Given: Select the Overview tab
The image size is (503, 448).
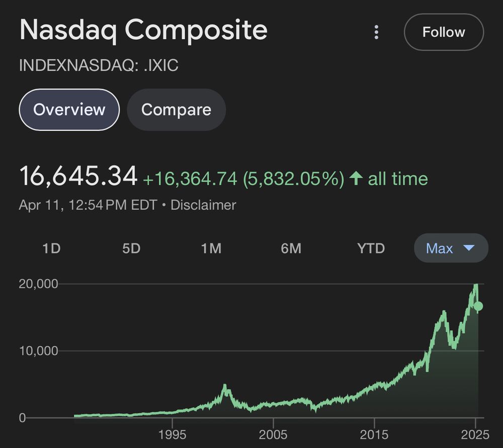Looking at the screenshot, I should (69, 110).
